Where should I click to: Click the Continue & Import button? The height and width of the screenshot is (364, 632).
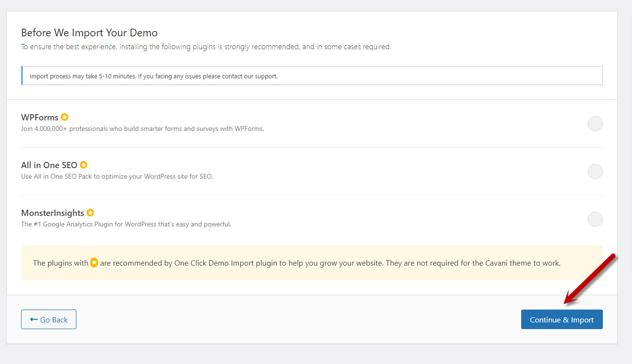562,320
